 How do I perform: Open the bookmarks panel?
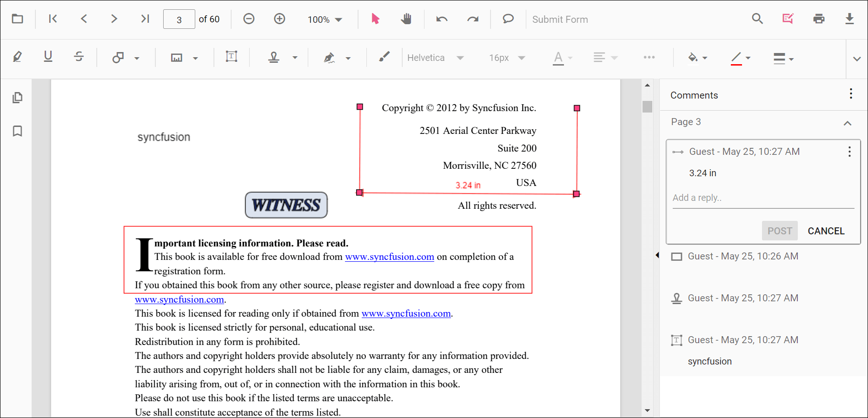tap(17, 131)
